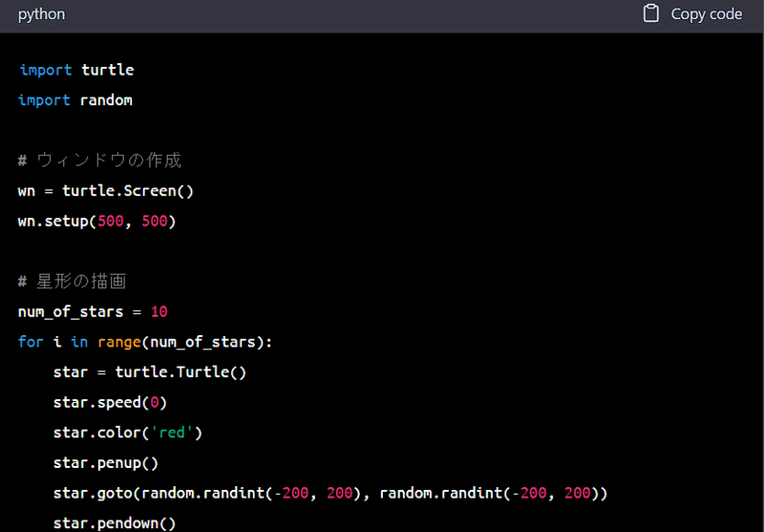Click the line "num_of_stars = 10"
Screen dimensions: 764x532
coord(93,311)
